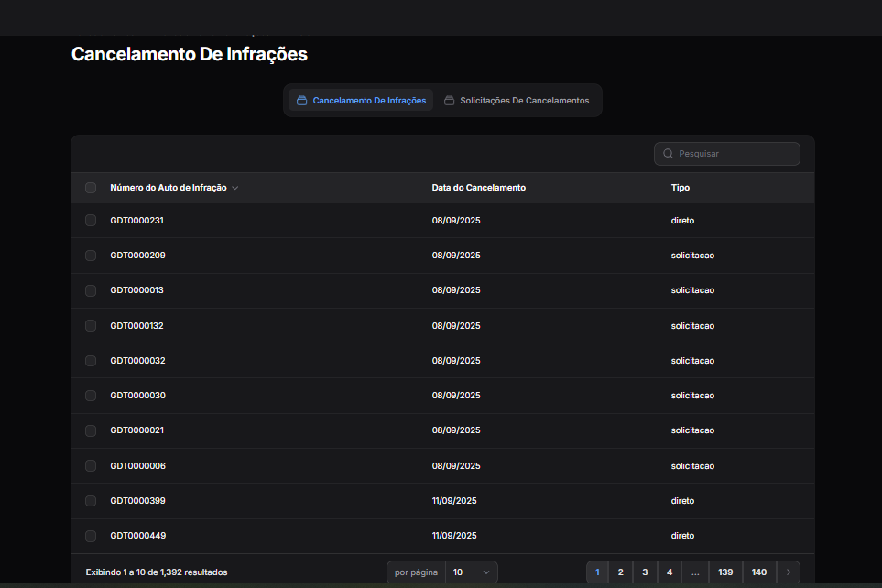The height and width of the screenshot is (588, 882).
Task: Jump to page 140
Action: pos(759,572)
